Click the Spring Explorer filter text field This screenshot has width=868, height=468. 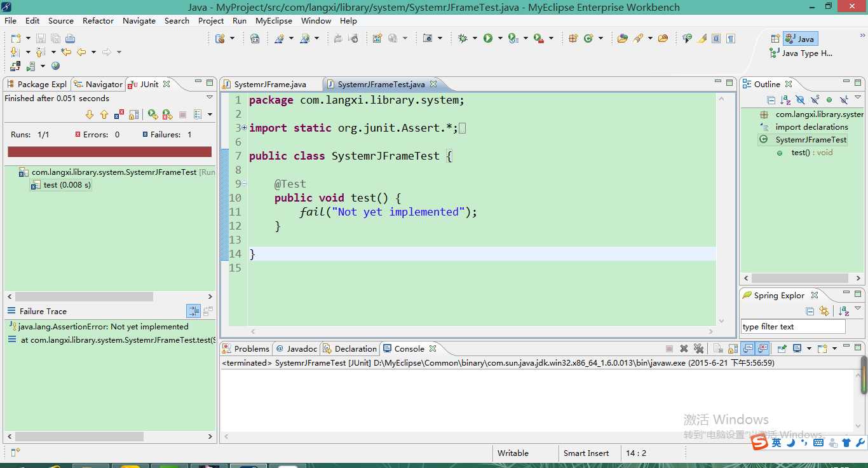click(793, 326)
